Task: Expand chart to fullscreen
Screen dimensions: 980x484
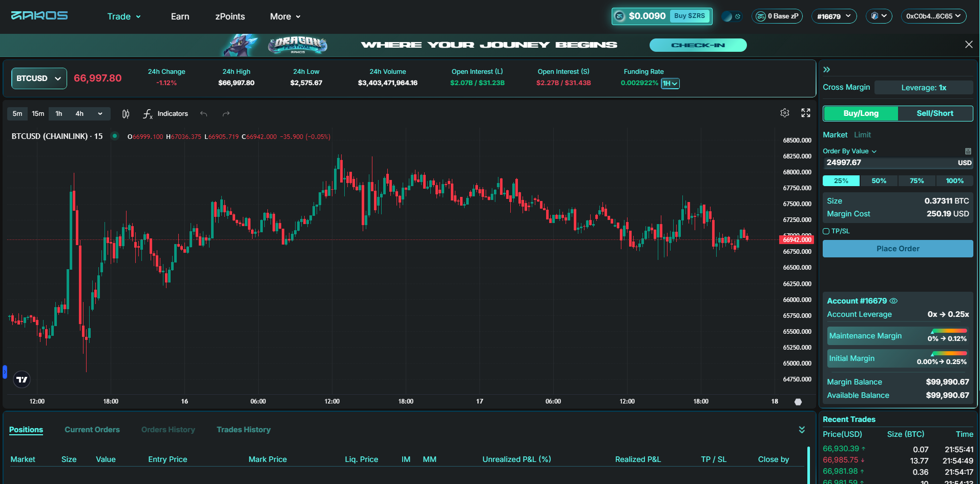Action: (x=806, y=113)
